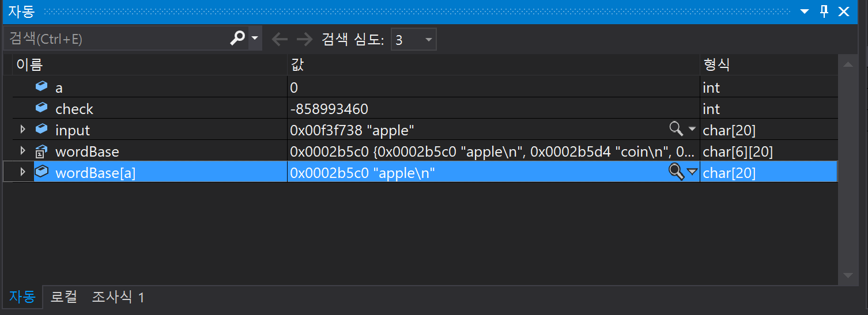Open the search options dropdown arrow
This screenshot has height=315, width=868.
(x=255, y=39)
